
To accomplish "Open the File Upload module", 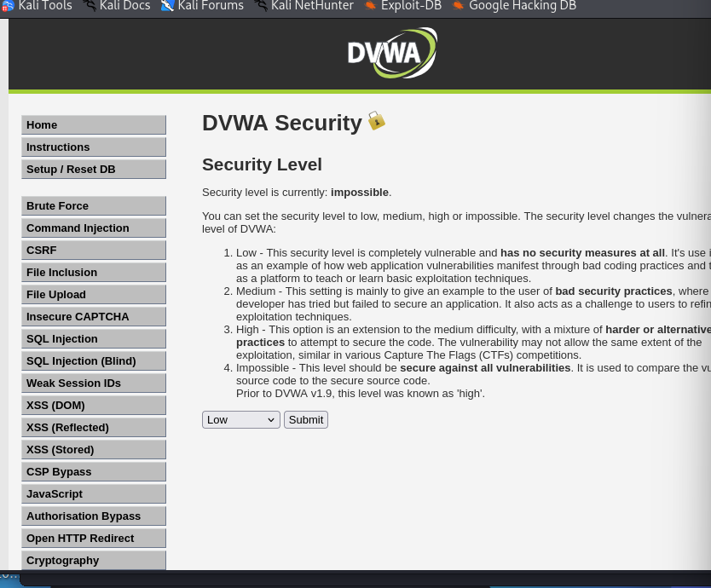I will pyautogui.click(x=94, y=295).
